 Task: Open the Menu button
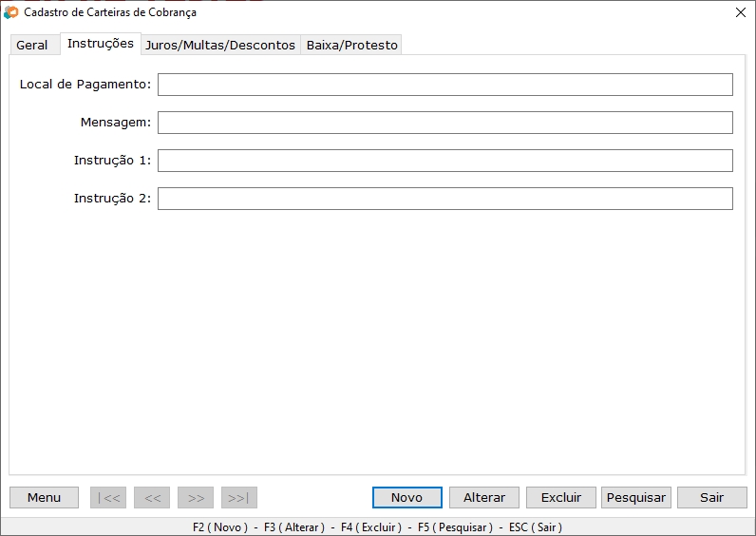tap(44, 497)
